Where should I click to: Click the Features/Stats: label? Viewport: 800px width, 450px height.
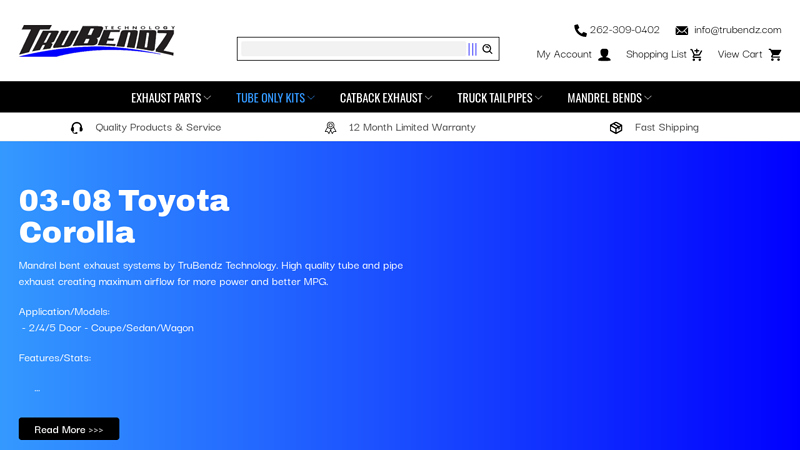pyautogui.click(x=55, y=358)
